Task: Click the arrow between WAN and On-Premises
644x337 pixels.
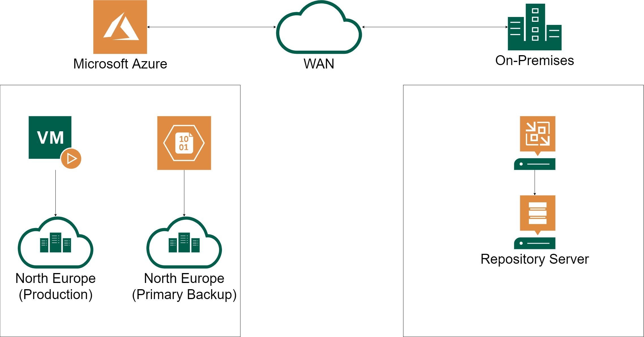Action: pyautogui.click(x=435, y=27)
